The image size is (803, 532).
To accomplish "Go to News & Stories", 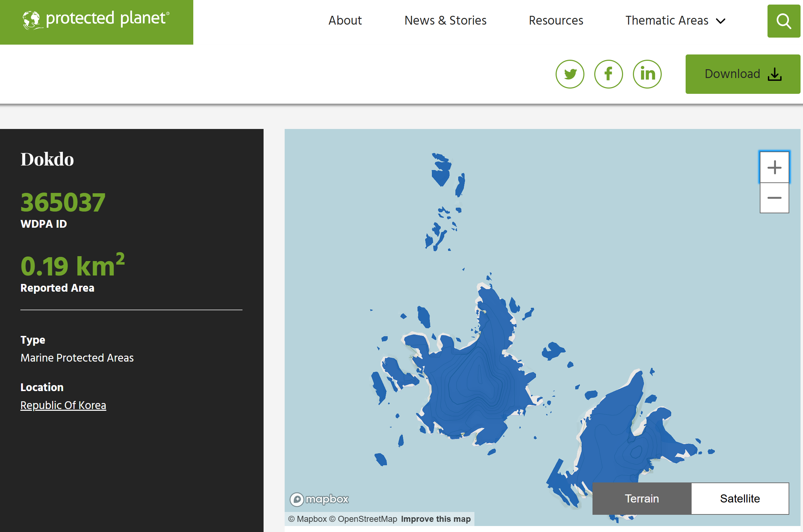I will coord(445,20).
